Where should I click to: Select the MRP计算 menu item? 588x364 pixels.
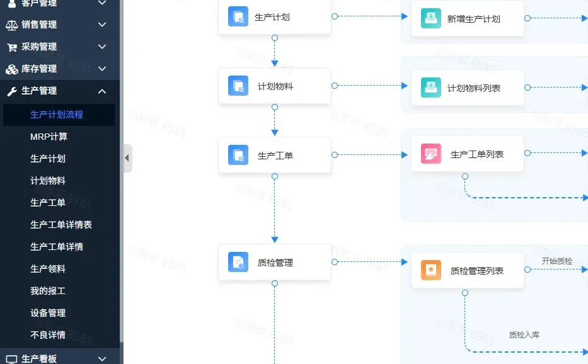click(50, 137)
